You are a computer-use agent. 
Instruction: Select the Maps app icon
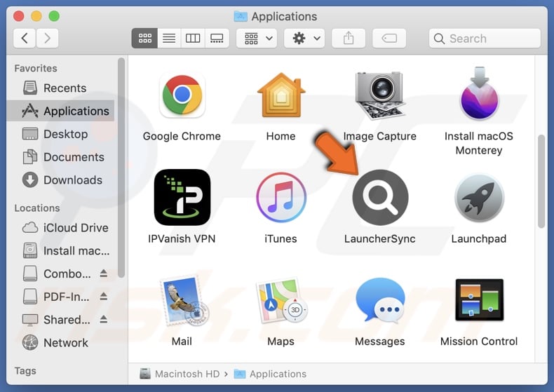pos(282,300)
